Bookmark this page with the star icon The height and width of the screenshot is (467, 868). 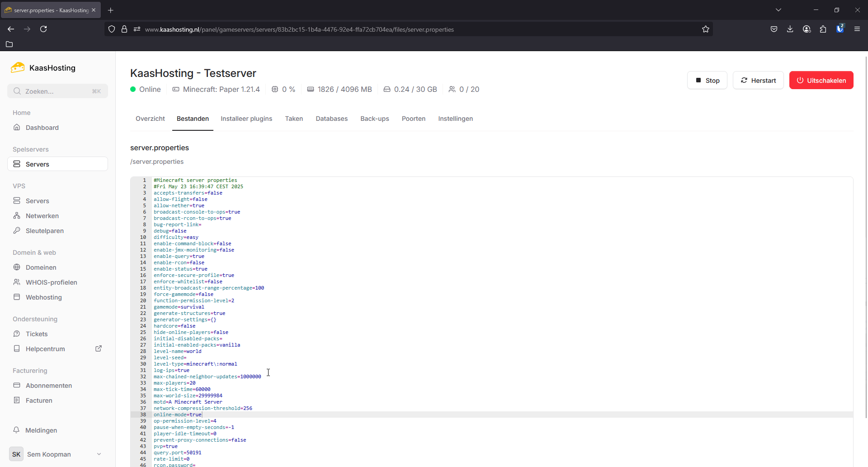click(705, 29)
